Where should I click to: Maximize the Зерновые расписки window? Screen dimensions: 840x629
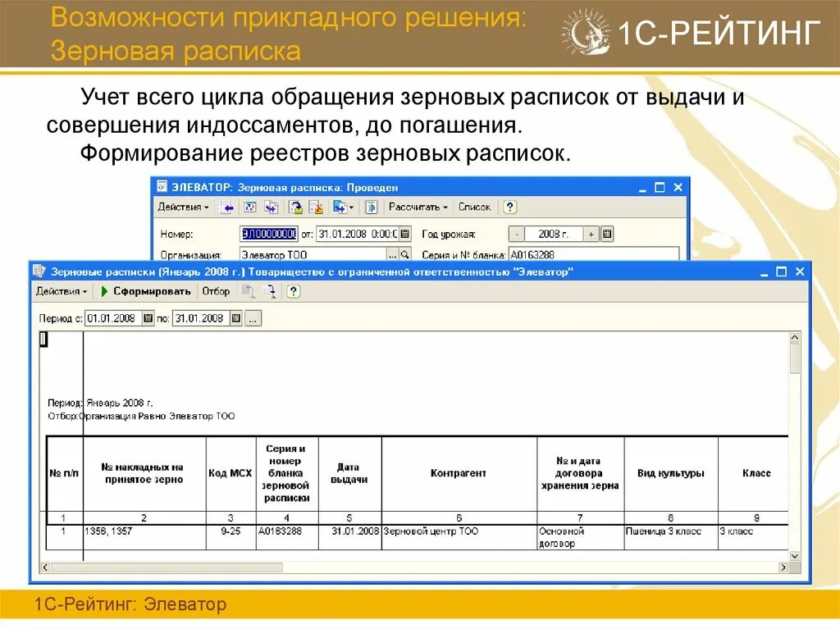pyautogui.click(x=782, y=271)
